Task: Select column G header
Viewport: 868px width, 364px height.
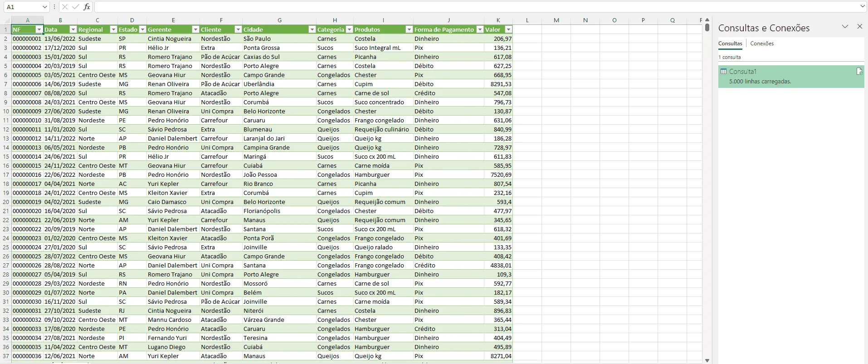Action: point(279,20)
